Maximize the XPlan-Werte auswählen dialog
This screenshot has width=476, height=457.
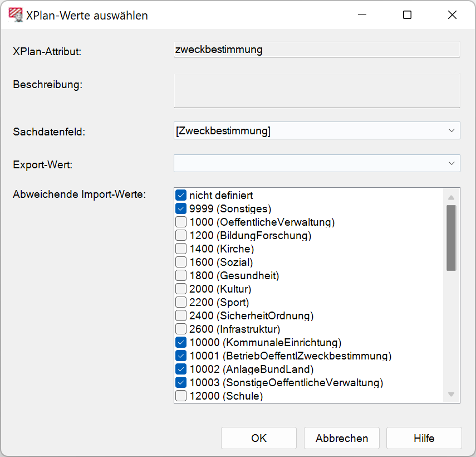coord(407,15)
